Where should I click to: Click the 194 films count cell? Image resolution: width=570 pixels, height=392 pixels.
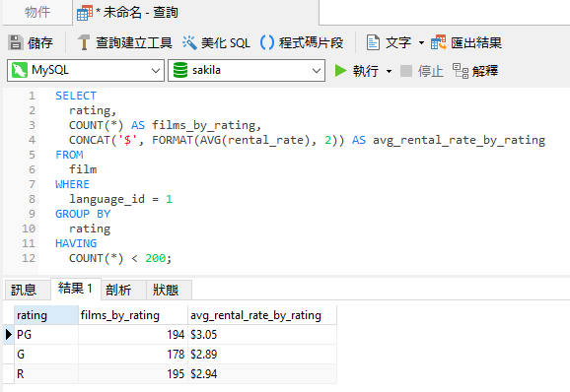pos(133,334)
